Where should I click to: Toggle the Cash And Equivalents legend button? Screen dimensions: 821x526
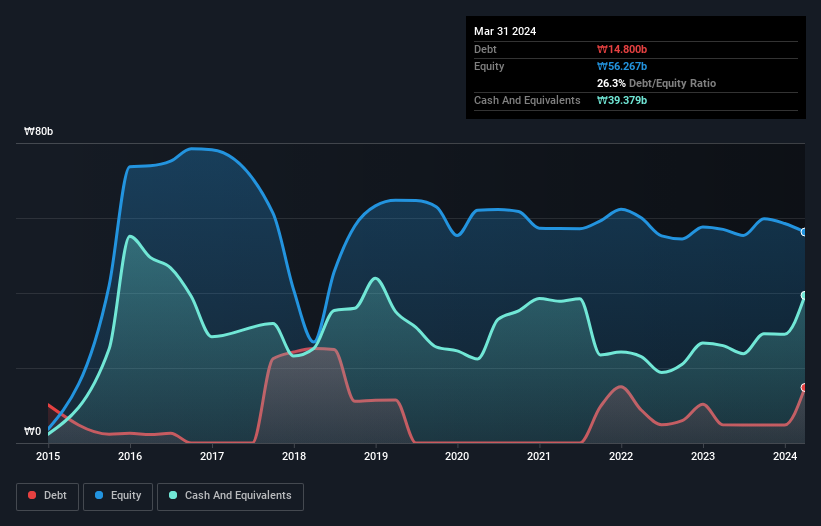click(x=230, y=496)
